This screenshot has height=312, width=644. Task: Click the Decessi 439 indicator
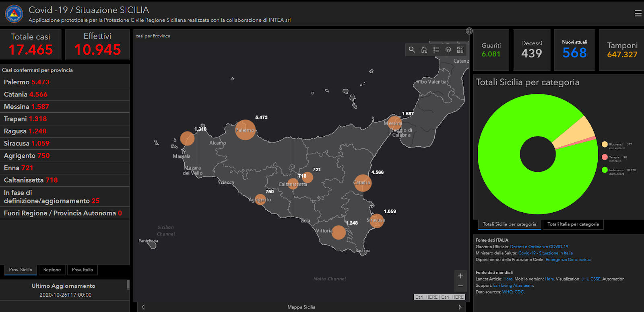[532, 50]
